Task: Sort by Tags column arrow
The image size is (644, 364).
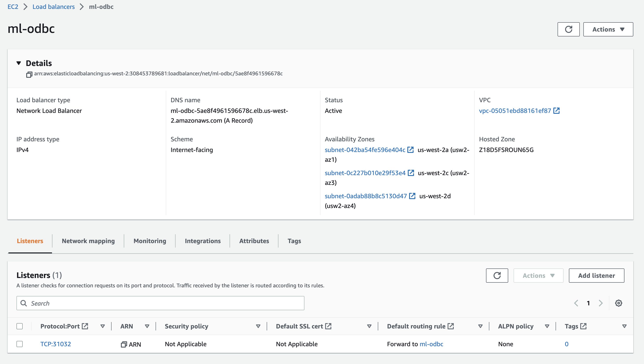Action: point(624,326)
